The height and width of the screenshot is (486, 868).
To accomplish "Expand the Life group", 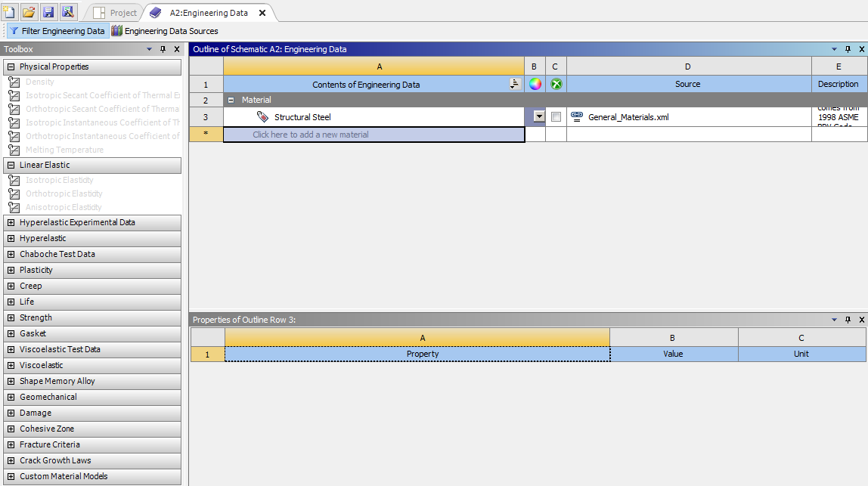I will pos(11,302).
